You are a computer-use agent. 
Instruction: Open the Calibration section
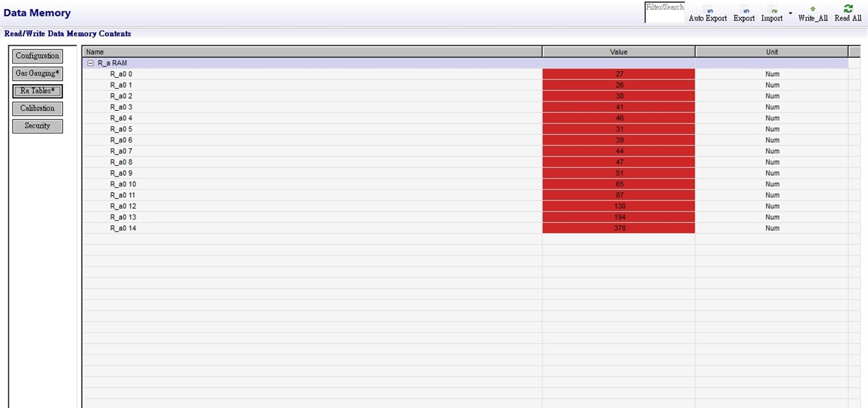tap(37, 109)
